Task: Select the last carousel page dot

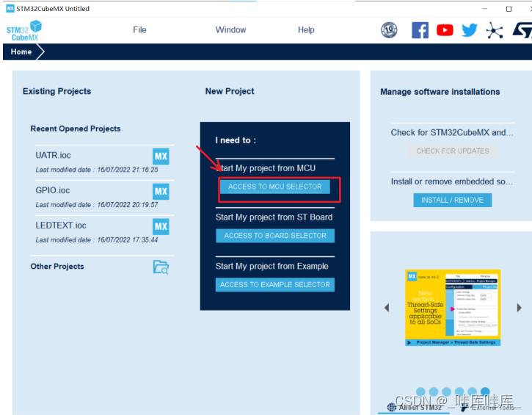Action: [x=485, y=391]
